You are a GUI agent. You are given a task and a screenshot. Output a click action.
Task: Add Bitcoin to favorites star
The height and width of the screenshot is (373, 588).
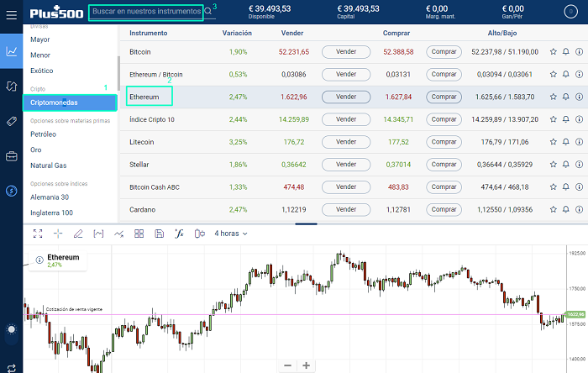pyautogui.click(x=553, y=52)
